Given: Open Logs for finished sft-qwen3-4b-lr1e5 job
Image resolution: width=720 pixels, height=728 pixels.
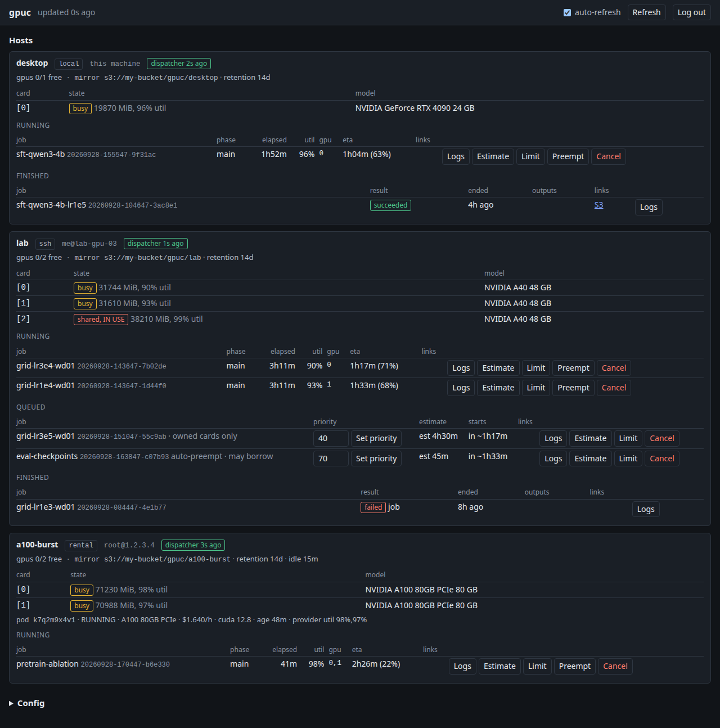Looking at the screenshot, I should pyautogui.click(x=649, y=207).
